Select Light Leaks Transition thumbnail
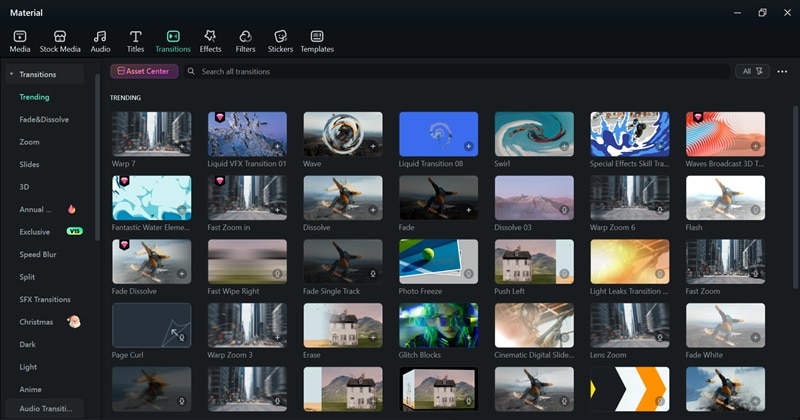 (x=630, y=261)
